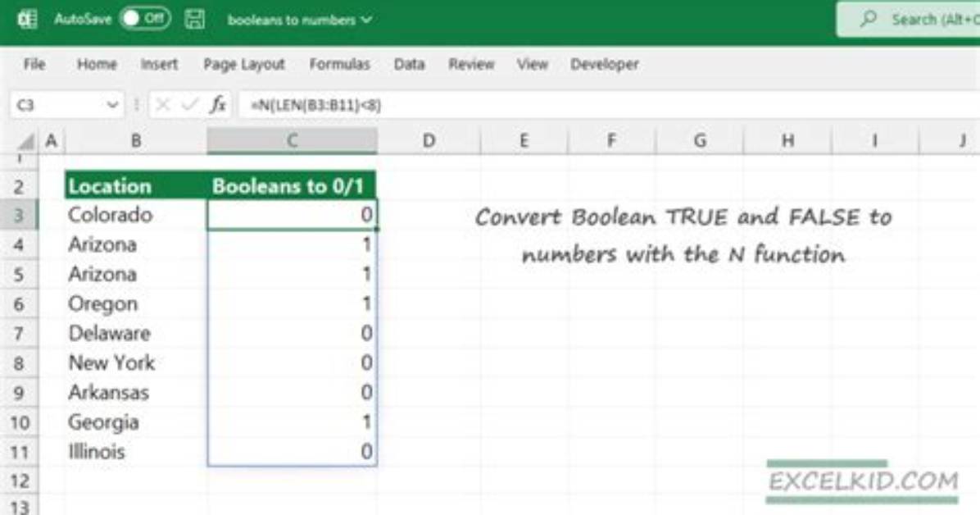
Task: Click the Enter checkmark formula icon
Action: 189,104
